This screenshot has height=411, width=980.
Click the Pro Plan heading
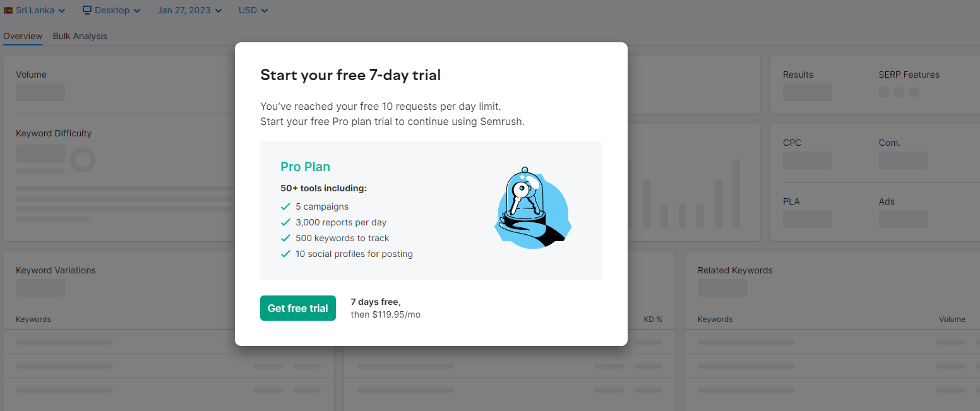click(306, 167)
